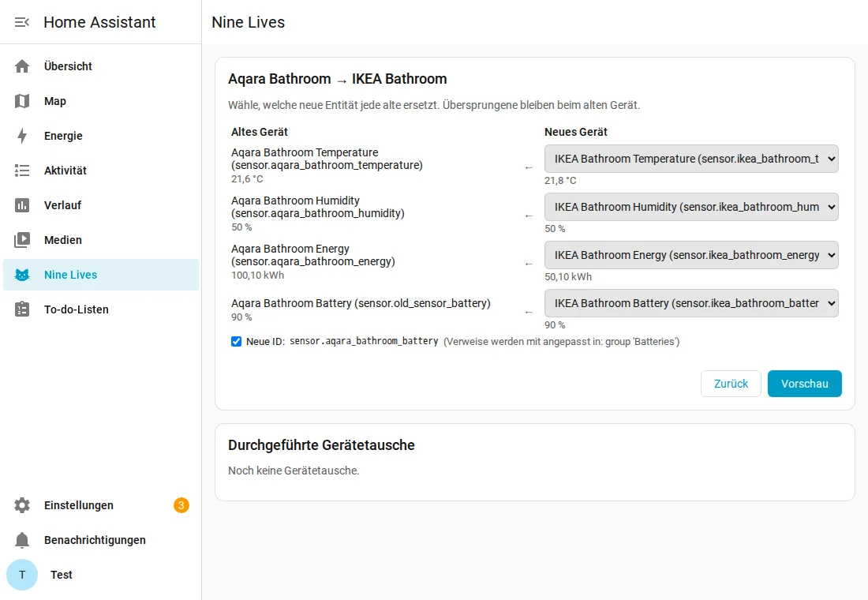Click the Übersicht home icon
This screenshot has height=600, width=868.
coord(22,66)
